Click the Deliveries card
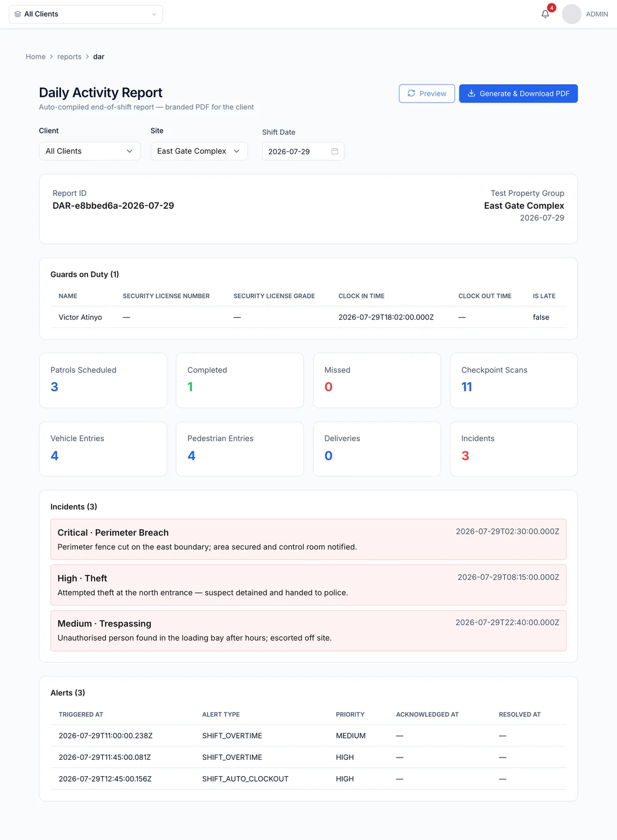 point(377,449)
